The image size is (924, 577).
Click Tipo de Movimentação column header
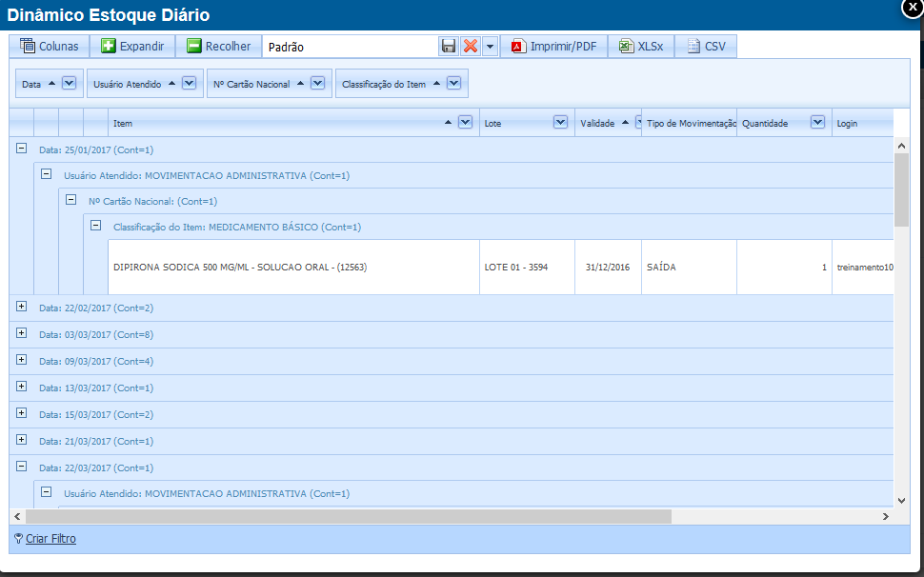click(x=689, y=123)
